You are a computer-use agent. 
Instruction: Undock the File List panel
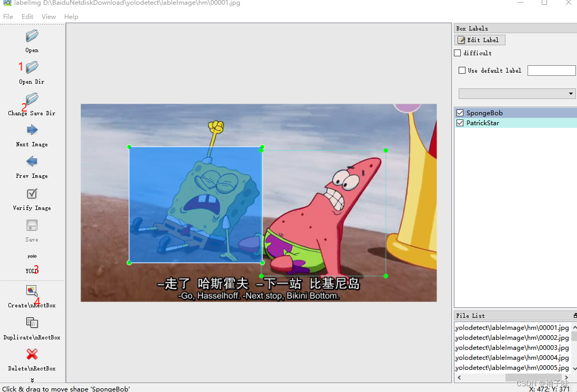pos(575,315)
